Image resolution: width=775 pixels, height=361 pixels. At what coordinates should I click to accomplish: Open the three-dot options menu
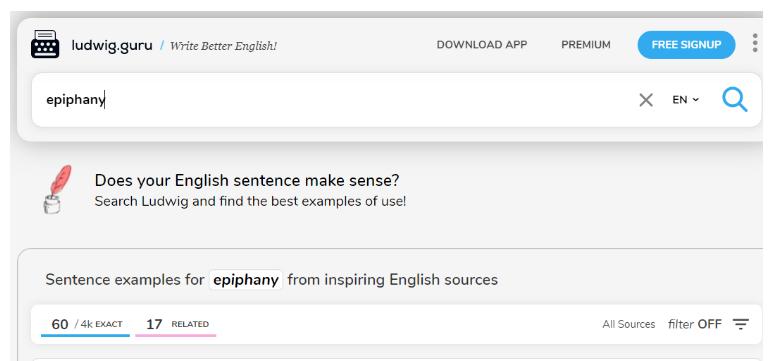[755, 44]
